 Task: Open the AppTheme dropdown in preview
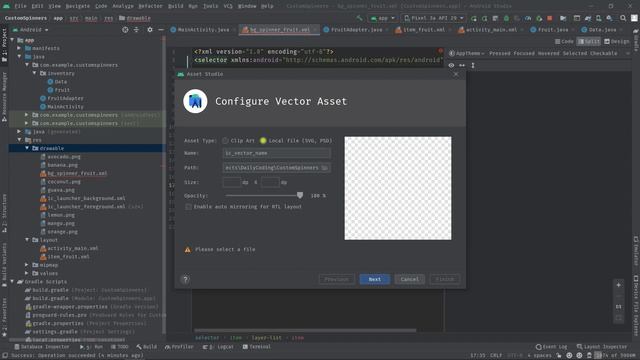467,53
